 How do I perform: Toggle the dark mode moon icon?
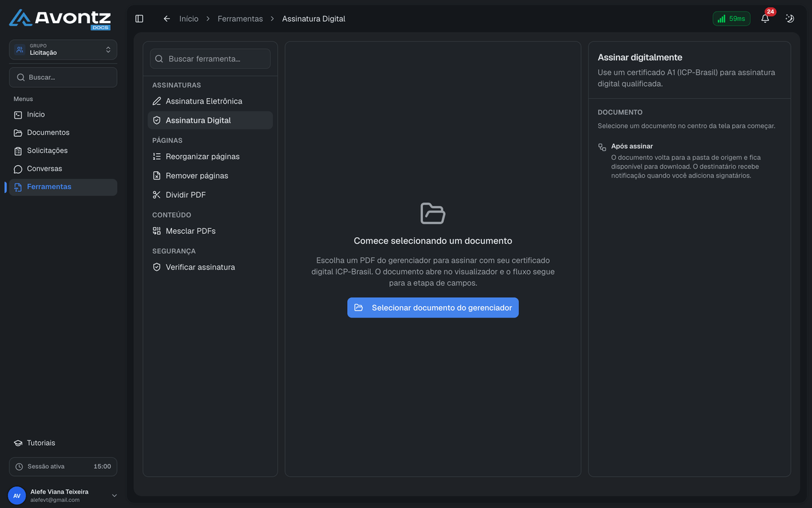(790, 19)
